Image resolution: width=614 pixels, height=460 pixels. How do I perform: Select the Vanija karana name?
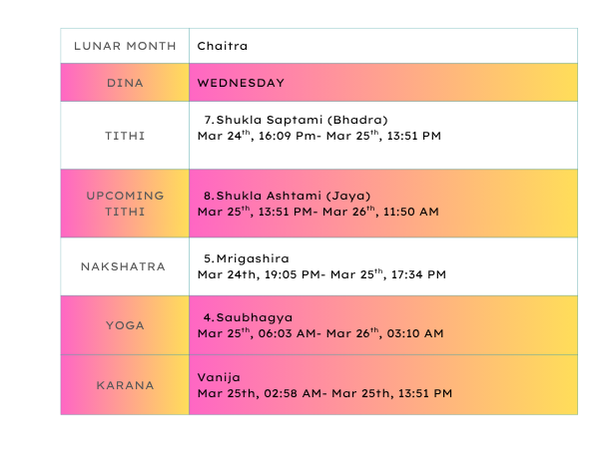pos(218,377)
